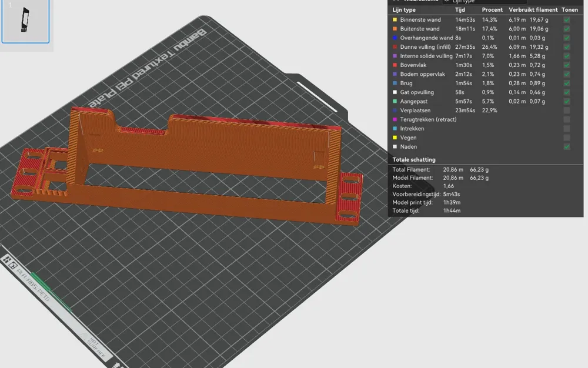Click the yellow Binnenste wand swatch
This screenshot has width=588, height=368.
[395, 20]
